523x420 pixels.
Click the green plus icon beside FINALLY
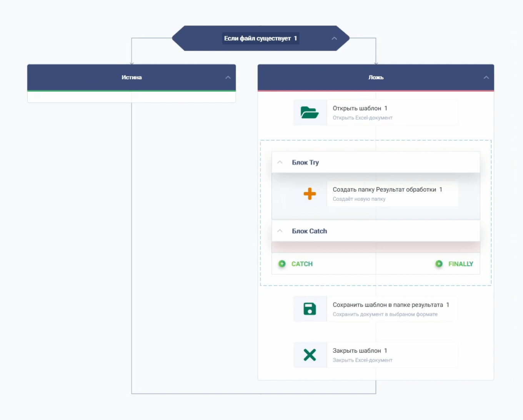(439, 264)
